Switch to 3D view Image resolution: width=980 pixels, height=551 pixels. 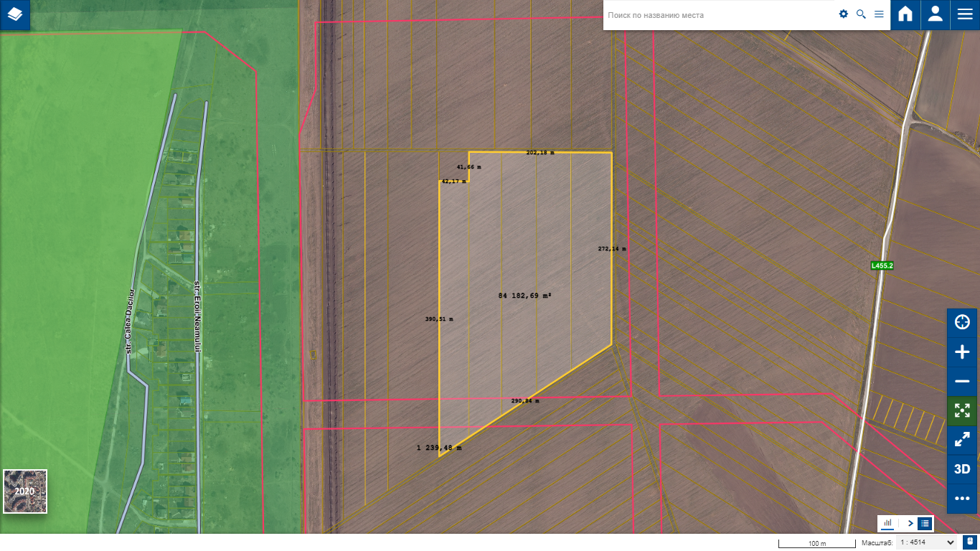[962, 469]
